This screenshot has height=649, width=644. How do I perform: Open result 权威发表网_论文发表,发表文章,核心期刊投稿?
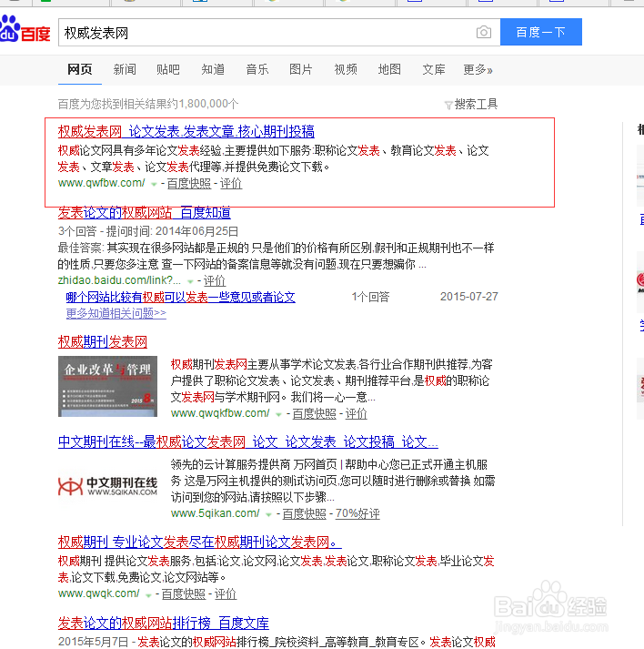[186, 132]
